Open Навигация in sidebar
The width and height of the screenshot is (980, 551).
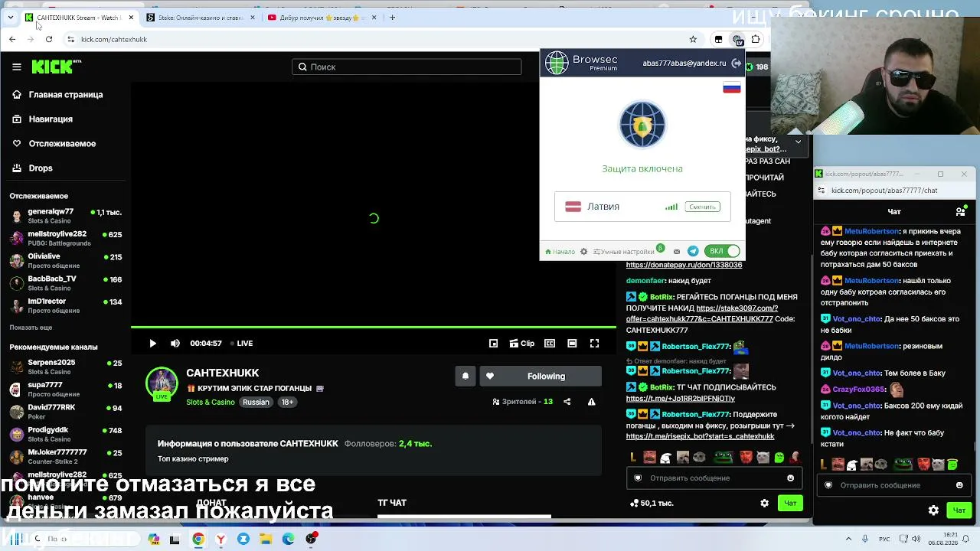click(x=43, y=119)
